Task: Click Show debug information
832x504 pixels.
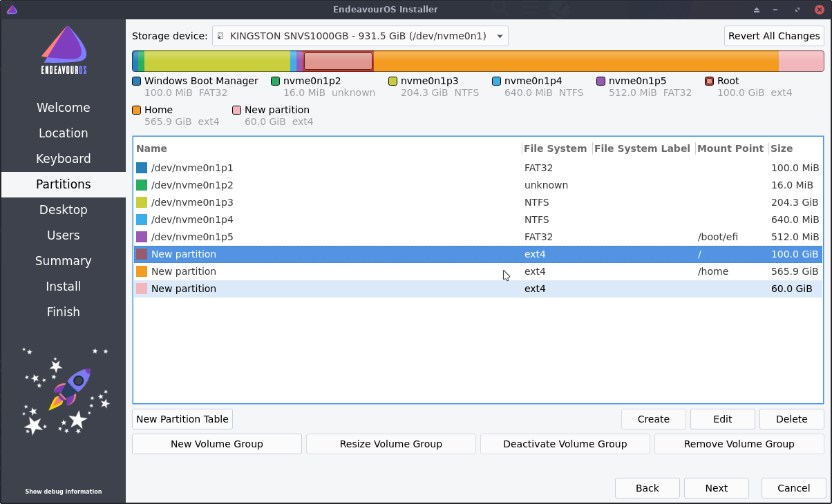Action: pos(63,492)
